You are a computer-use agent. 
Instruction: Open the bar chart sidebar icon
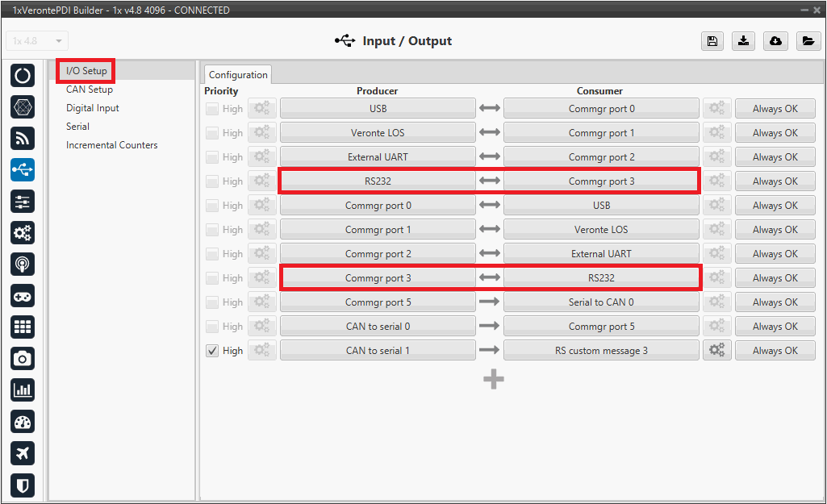coord(23,390)
